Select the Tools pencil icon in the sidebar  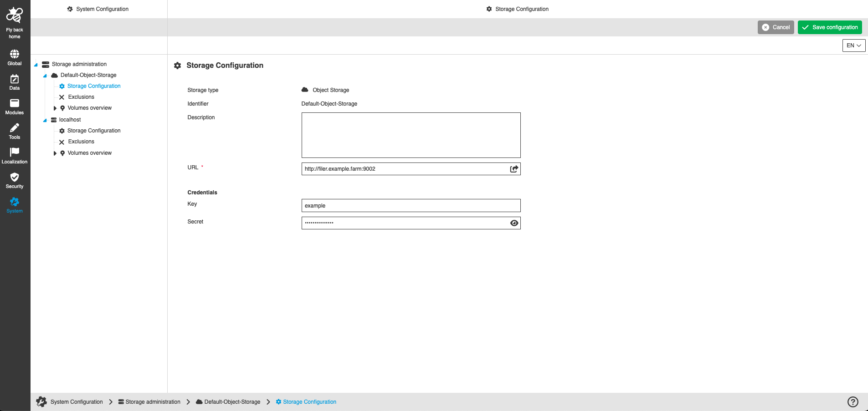click(x=14, y=130)
